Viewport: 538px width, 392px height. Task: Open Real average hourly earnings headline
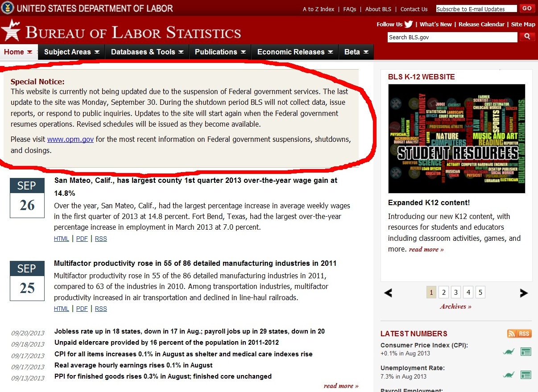(133, 365)
